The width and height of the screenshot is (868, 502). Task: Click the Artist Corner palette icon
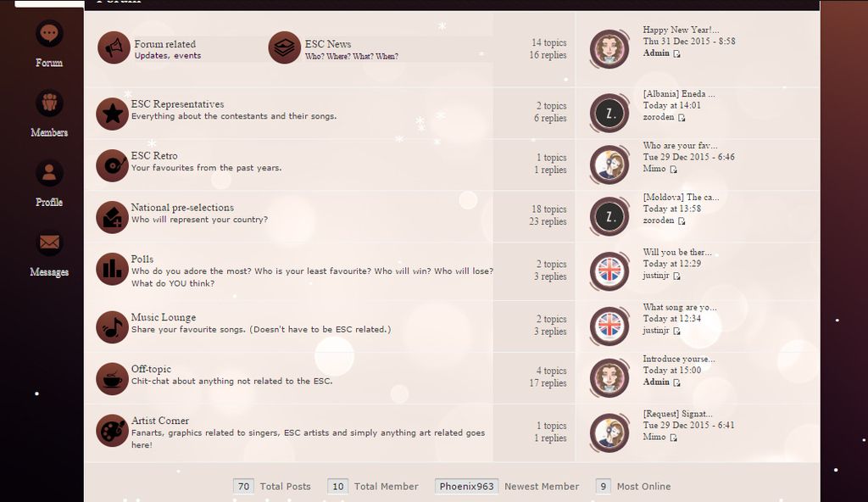coord(113,431)
